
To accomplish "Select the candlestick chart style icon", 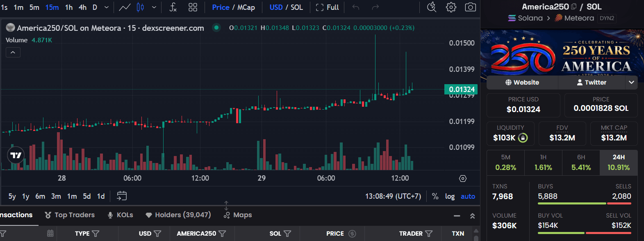I will (140, 7).
